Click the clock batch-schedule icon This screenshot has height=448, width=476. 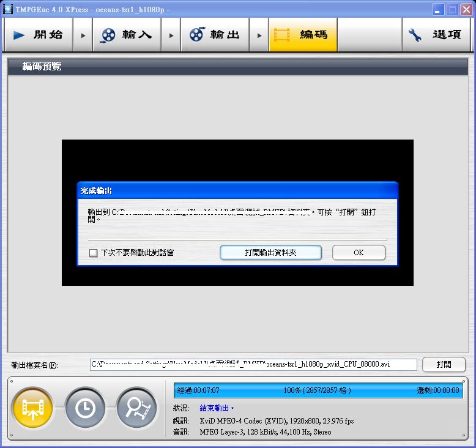point(84,408)
